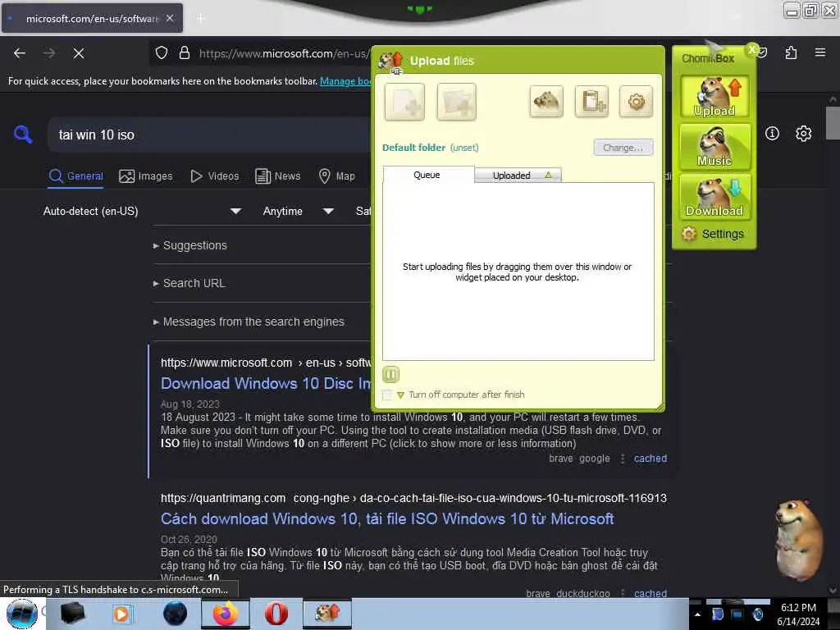Open the browser extensions puzzle icon
Screen dimensions: 840x630
(x=791, y=52)
